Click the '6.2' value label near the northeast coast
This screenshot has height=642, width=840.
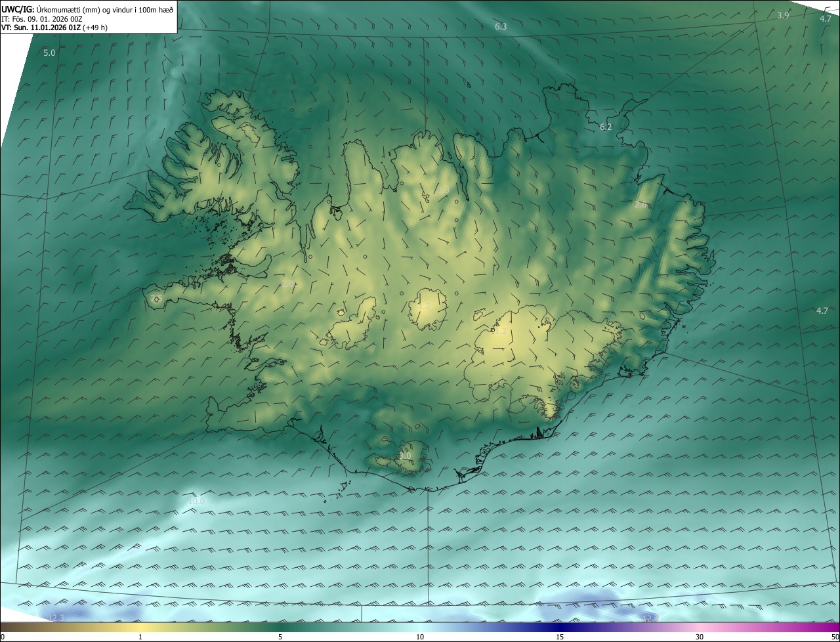[x=606, y=127]
